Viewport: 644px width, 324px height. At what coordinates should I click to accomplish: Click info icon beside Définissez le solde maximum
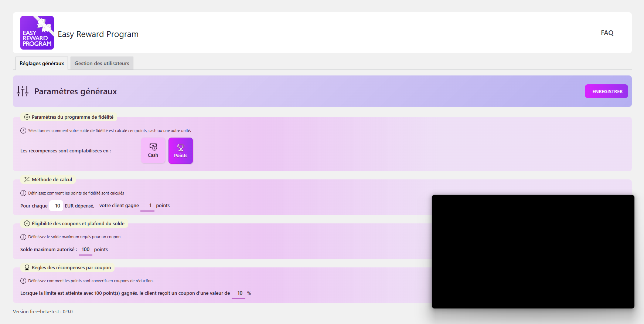click(x=23, y=237)
